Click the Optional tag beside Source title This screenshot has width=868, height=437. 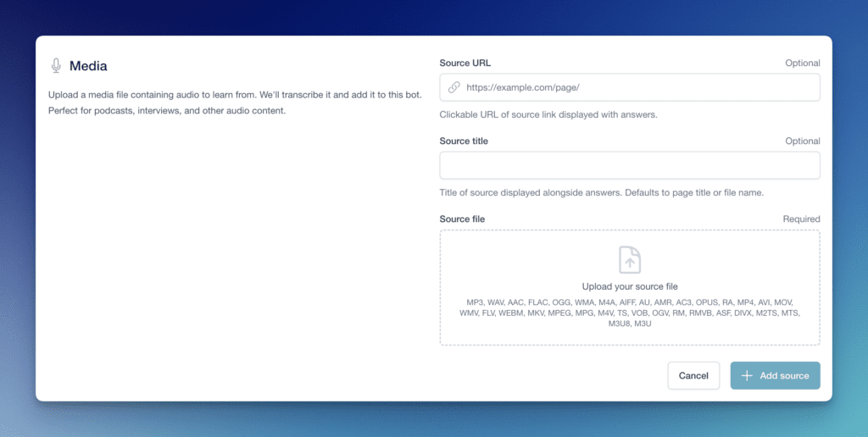click(x=802, y=141)
